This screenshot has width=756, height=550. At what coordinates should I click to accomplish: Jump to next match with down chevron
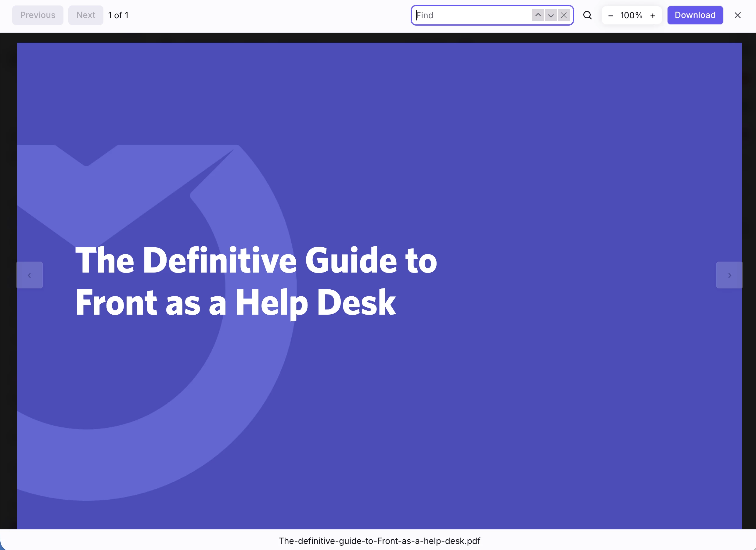pos(551,15)
